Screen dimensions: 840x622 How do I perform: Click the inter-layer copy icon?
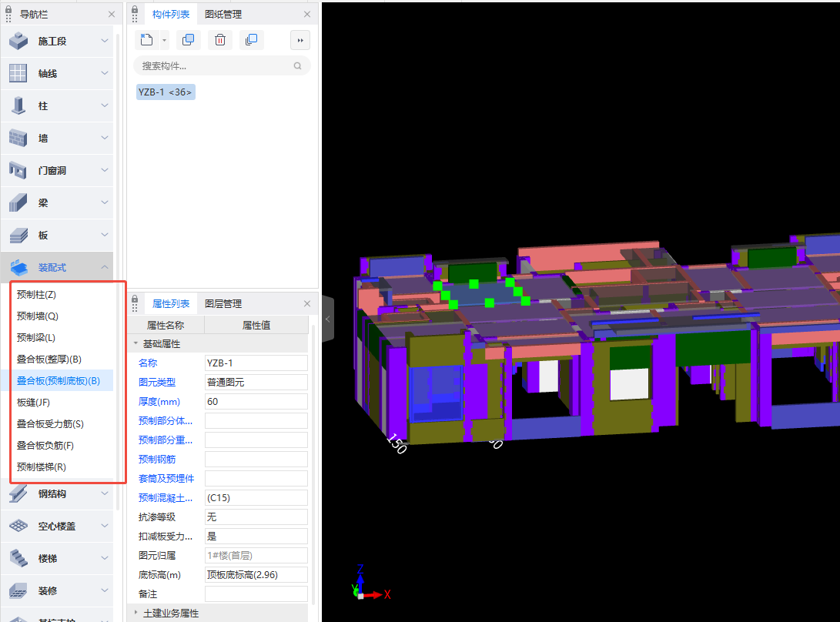tap(251, 40)
